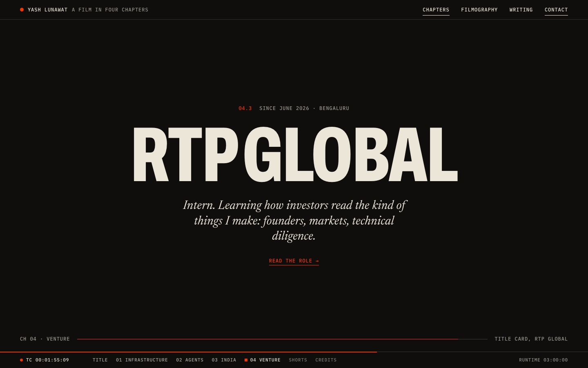Open the Chapters nav item
This screenshot has width=588, height=368.
(x=436, y=10)
